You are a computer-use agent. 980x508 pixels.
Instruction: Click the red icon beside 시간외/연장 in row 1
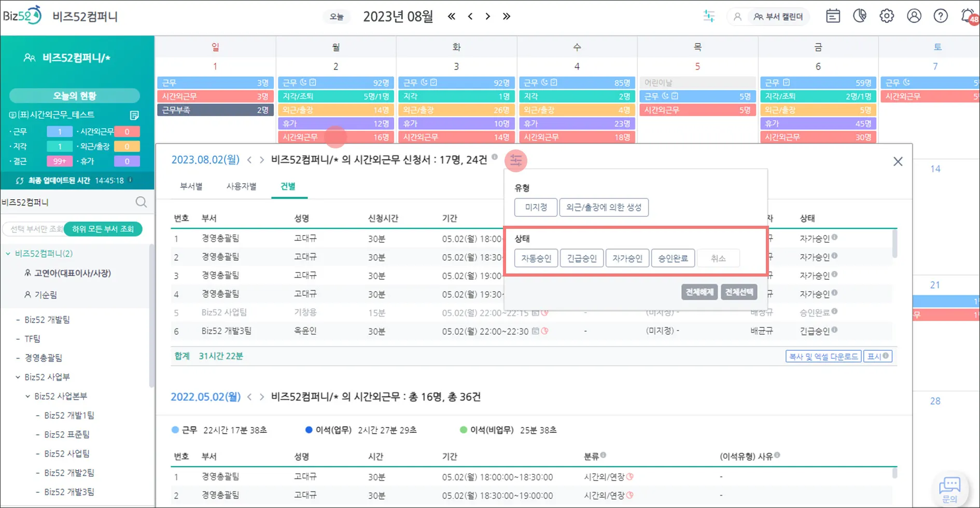pos(630,476)
